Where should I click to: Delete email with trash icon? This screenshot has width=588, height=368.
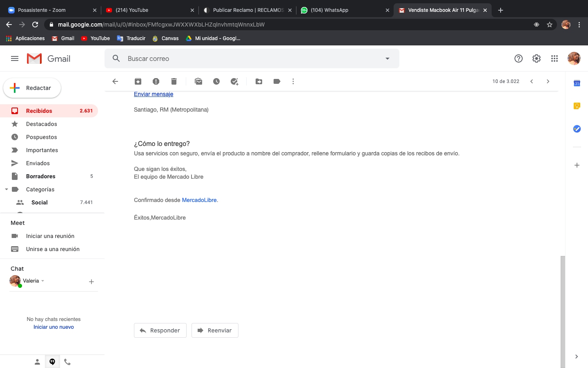(x=174, y=81)
